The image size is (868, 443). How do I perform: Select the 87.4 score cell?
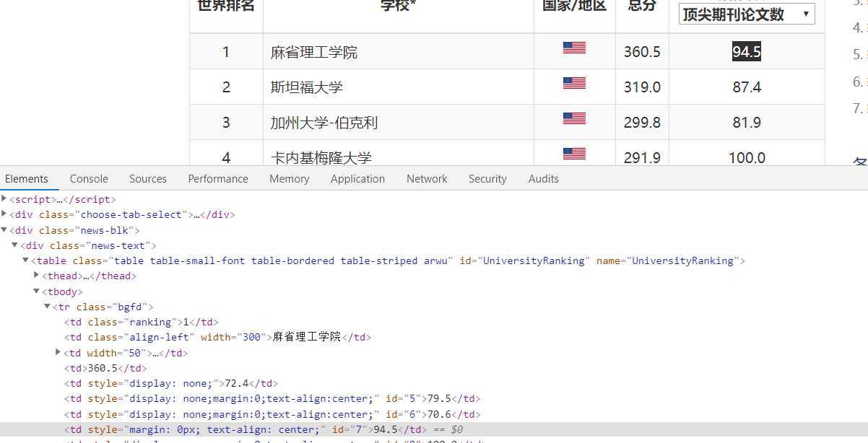747,87
